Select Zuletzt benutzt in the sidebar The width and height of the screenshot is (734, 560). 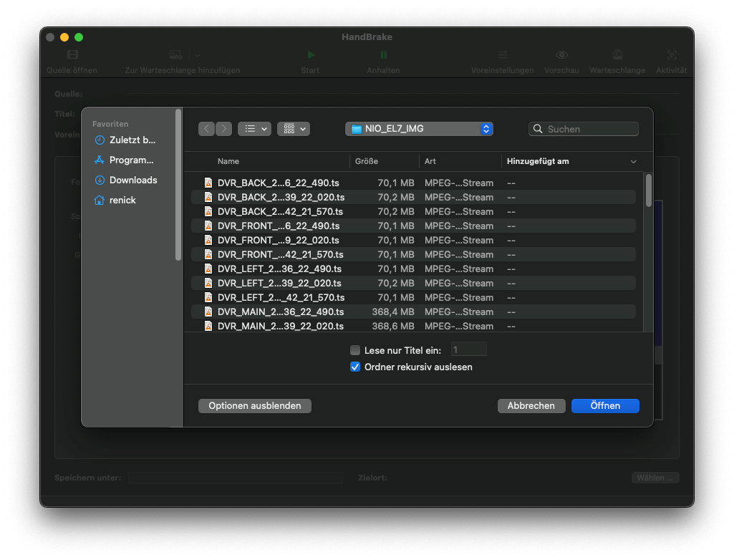click(125, 140)
